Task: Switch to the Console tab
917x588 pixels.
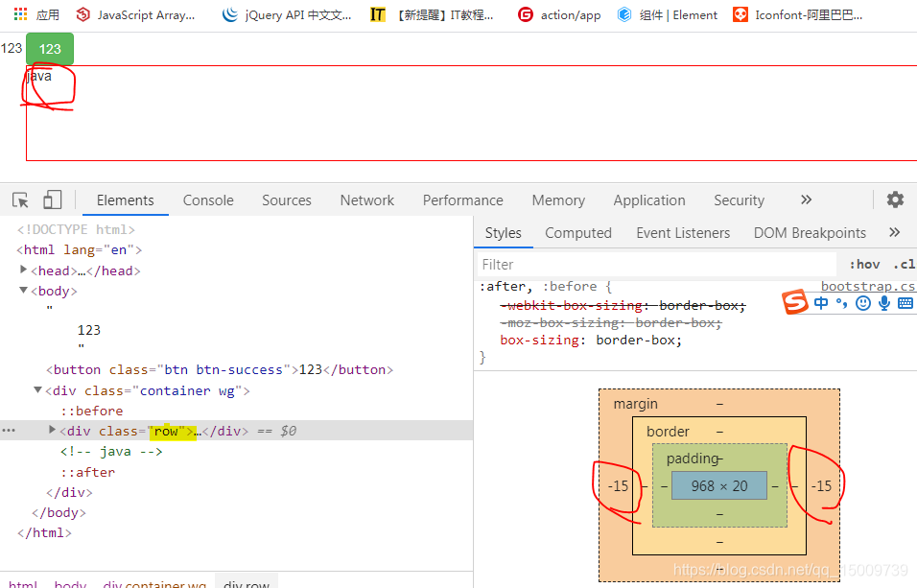Action: click(207, 200)
